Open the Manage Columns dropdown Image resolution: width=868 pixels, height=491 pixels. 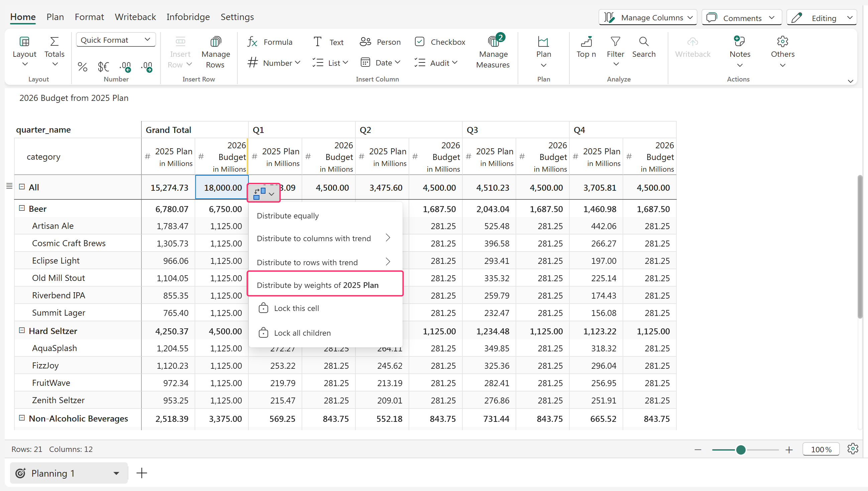coord(648,17)
